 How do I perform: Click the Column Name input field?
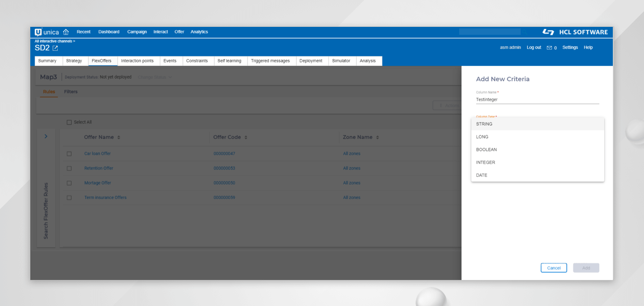[537, 99]
